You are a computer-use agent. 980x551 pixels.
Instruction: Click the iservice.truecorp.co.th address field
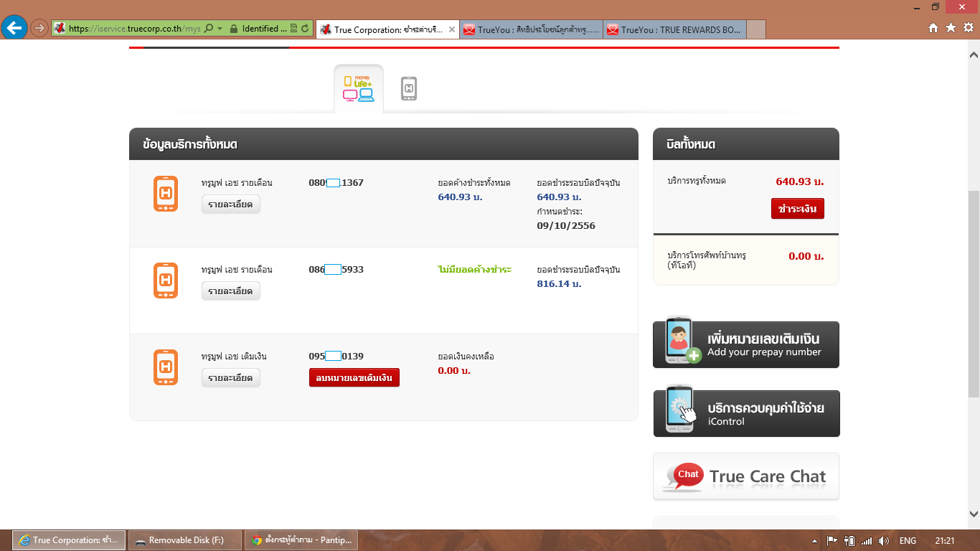(134, 29)
